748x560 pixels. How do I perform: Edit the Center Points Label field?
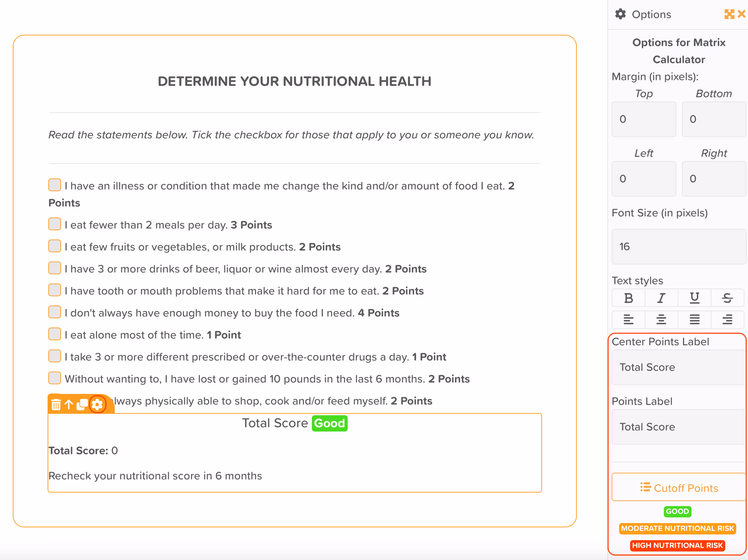[679, 367]
